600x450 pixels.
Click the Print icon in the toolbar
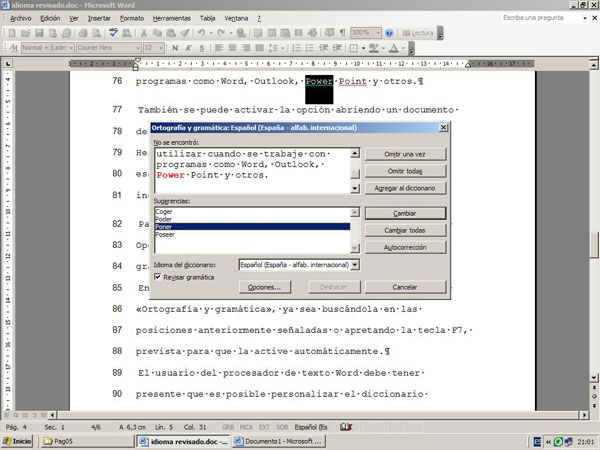click(x=83, y=33)
